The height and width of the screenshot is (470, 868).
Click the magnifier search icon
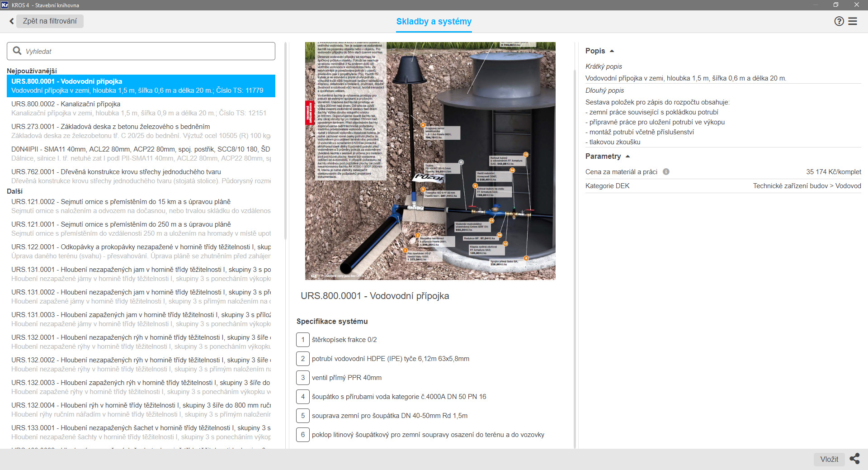pos(17,51)
